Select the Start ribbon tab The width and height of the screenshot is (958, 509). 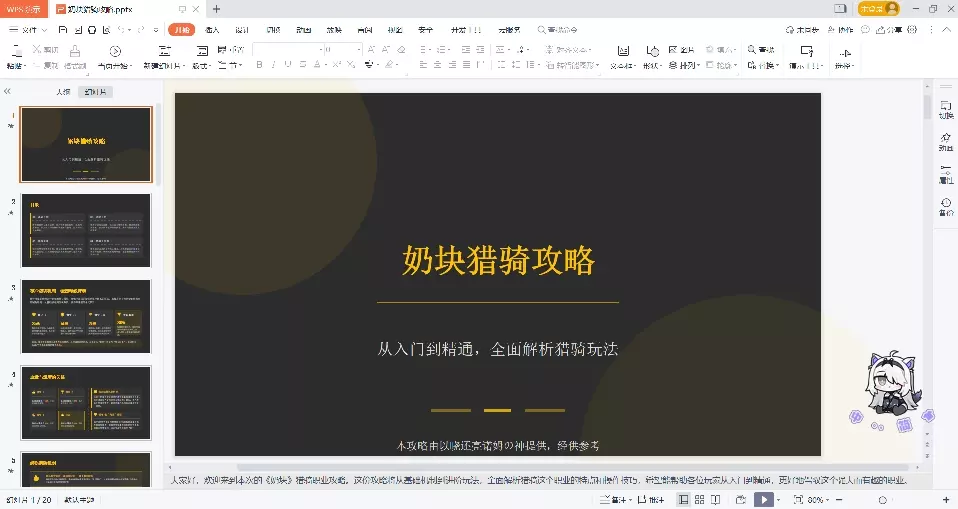click(x=181, y=29)
